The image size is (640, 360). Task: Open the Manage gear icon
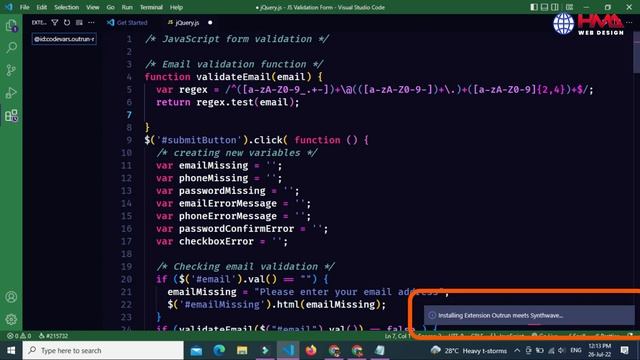tap(11, 319)
